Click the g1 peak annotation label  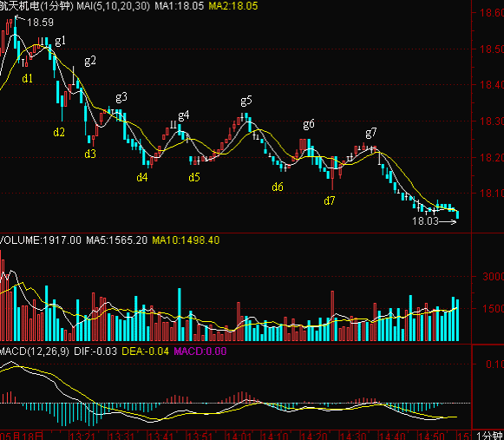click(x=60, y=41)
